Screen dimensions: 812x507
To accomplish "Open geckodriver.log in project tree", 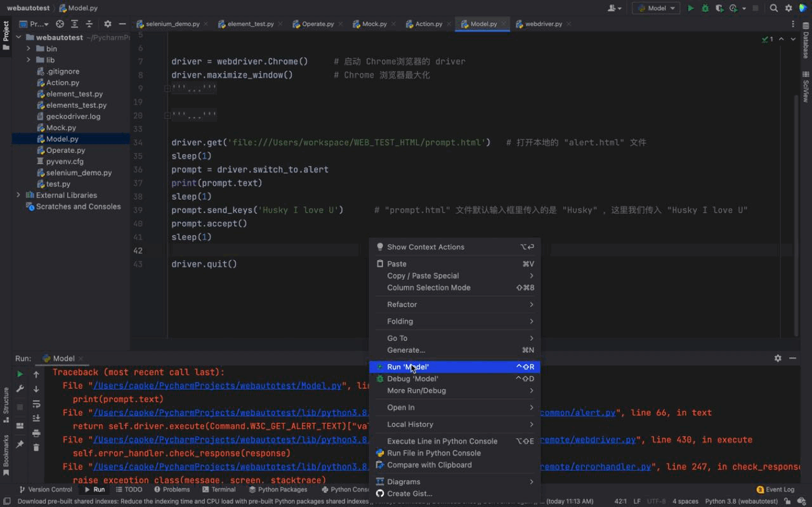I will click(73, 116).
